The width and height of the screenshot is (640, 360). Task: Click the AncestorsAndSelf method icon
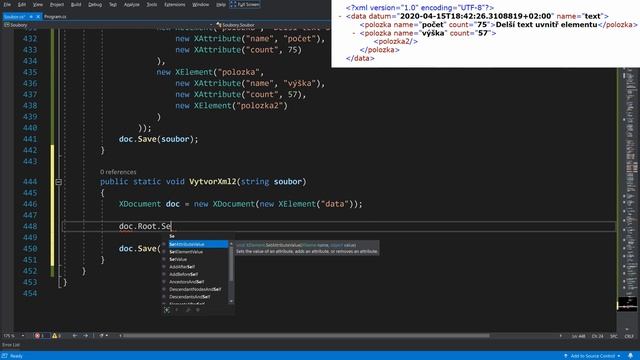(x=164, y=282)
